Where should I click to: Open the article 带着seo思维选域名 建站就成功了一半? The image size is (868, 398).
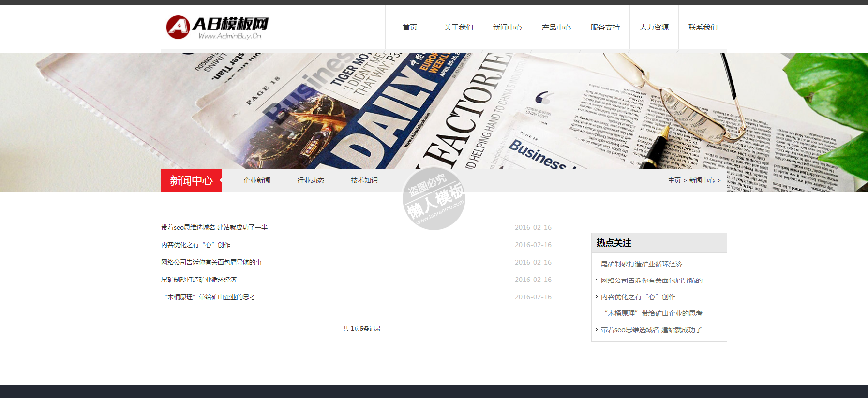pos(214,227)
